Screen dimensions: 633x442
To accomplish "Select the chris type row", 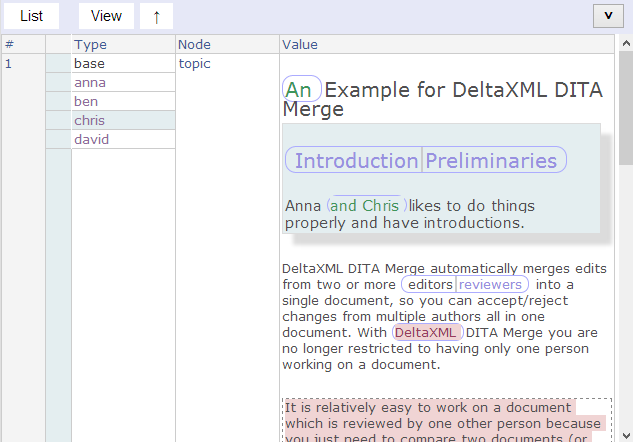I will click(x=123, y=120).
